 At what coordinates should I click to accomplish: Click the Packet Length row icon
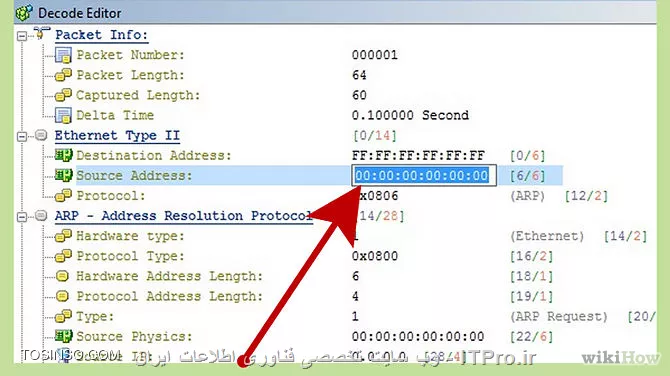click(x=63, y=75)
